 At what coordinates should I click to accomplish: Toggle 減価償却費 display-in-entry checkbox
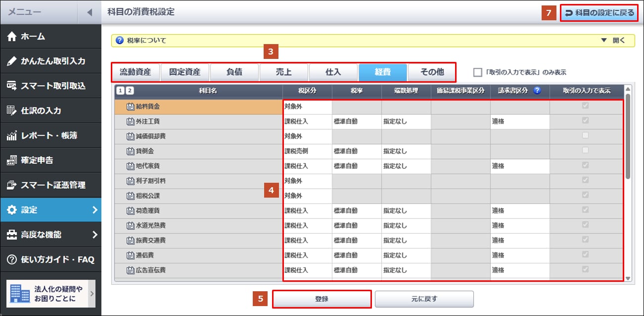586,136
